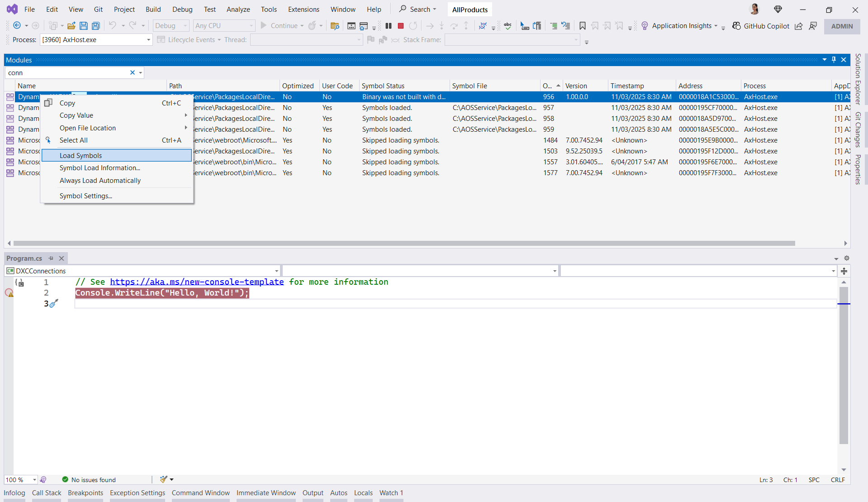The image size is (868, 502).
Task: Click the Undo arrow icon
Action: point(113,26)
